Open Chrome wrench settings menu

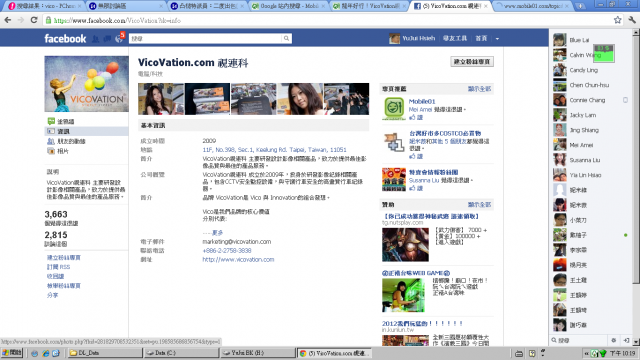pyautogui.click(x=632, y=20)
